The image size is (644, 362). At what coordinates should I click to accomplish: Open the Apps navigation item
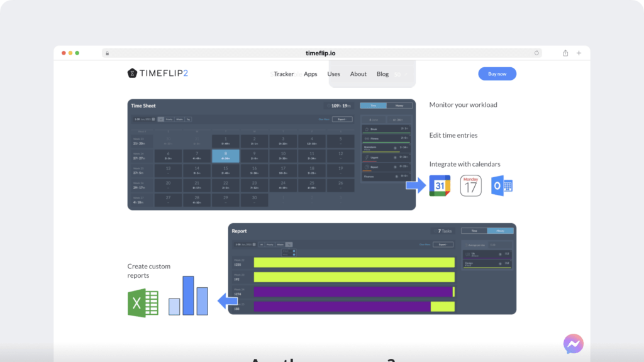pos(310,74)
